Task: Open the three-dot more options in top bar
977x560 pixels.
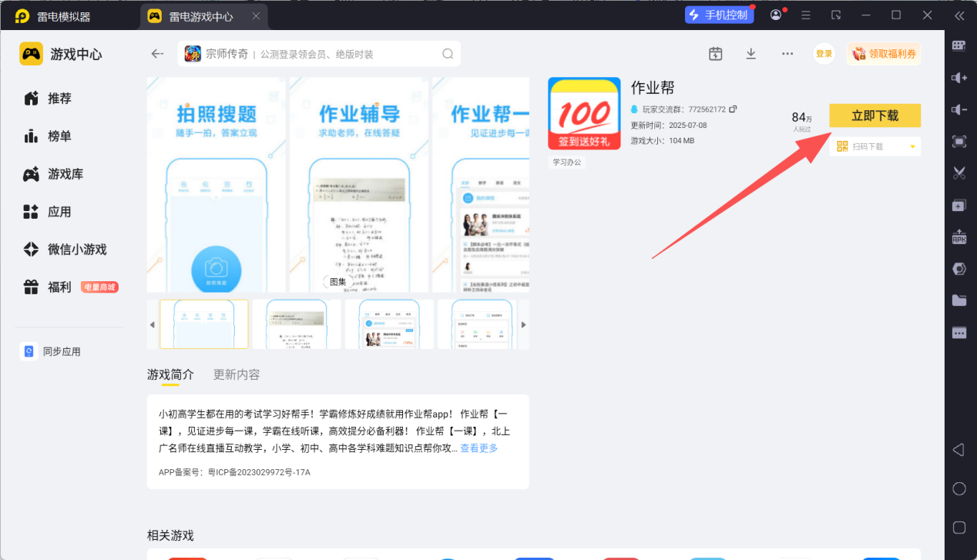Action: tap(787, 53)
